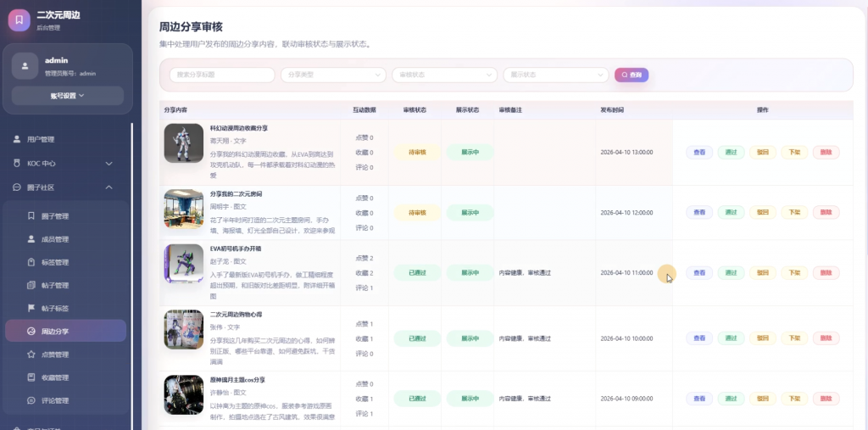
Task: Collapse the 圈子社区 chevron
Action: coord(109,187)
